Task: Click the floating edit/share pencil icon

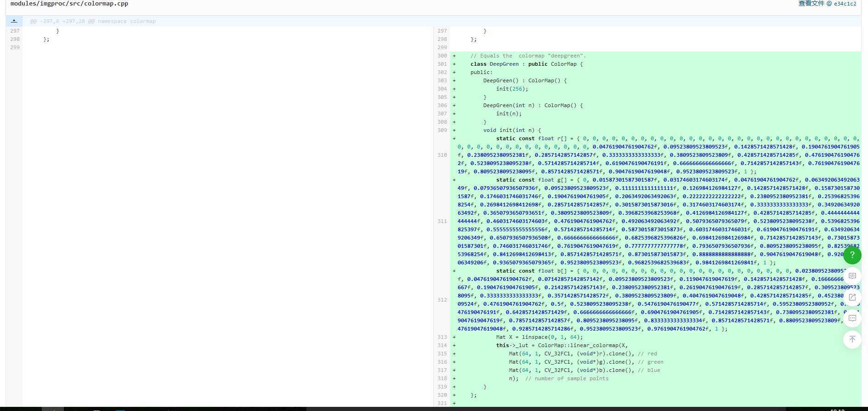Action: coord(852,297)
